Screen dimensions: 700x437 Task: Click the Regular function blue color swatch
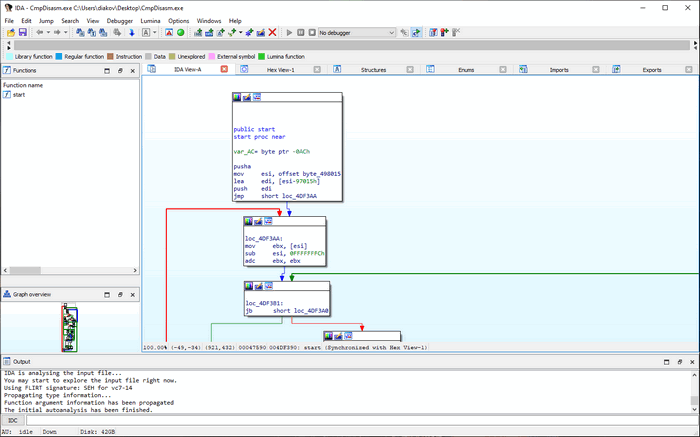[59, 56]
